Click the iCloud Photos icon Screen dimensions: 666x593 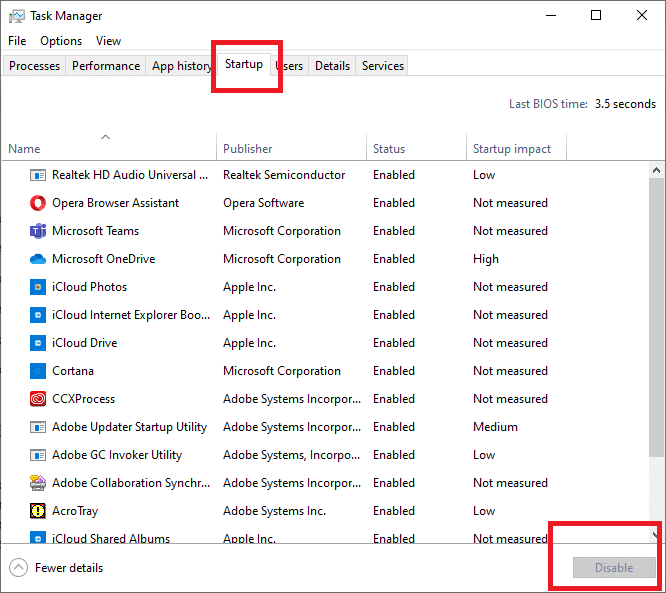38,287
